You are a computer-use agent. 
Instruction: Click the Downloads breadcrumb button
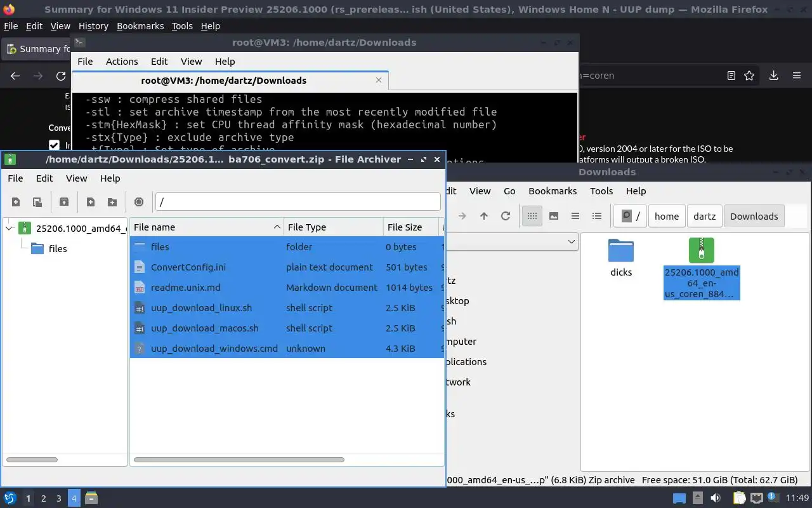(754, 216)
